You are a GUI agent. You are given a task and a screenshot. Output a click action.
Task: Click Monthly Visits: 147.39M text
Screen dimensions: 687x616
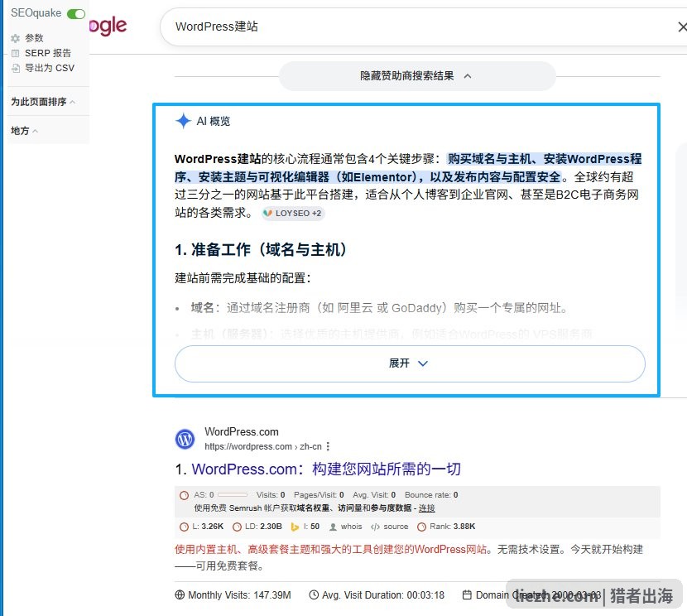click(x=239, y=595)
